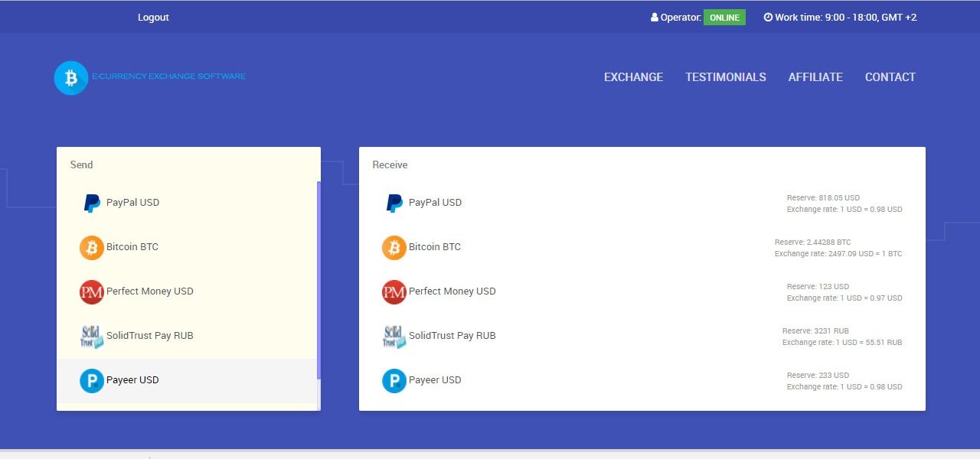This screenshot has height=459, width=980.
Task: Open the Exchange menu item
Action: point(633,77)
